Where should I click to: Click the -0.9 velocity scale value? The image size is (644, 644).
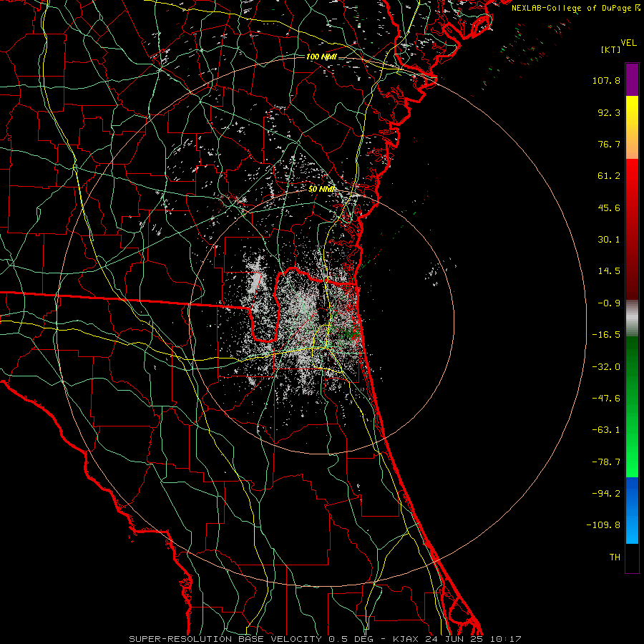tap(609, 303)
